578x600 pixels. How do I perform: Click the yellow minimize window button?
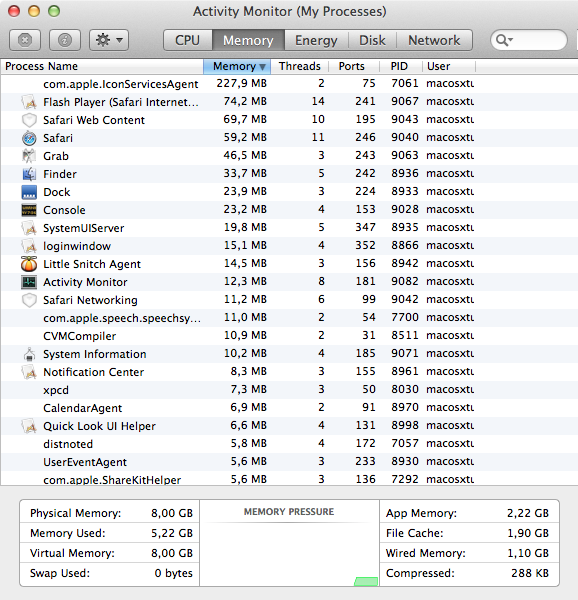34,11
